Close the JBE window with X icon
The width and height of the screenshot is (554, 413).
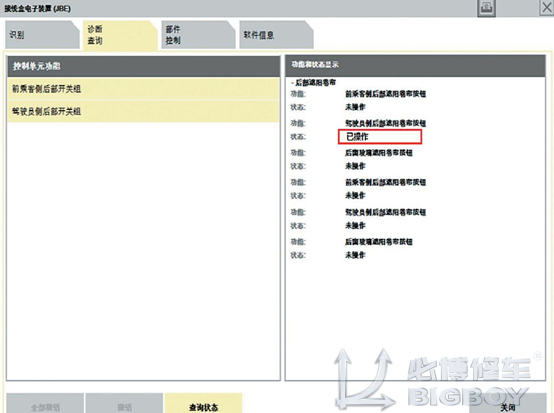pyautogui.click(x=547, y=7)
